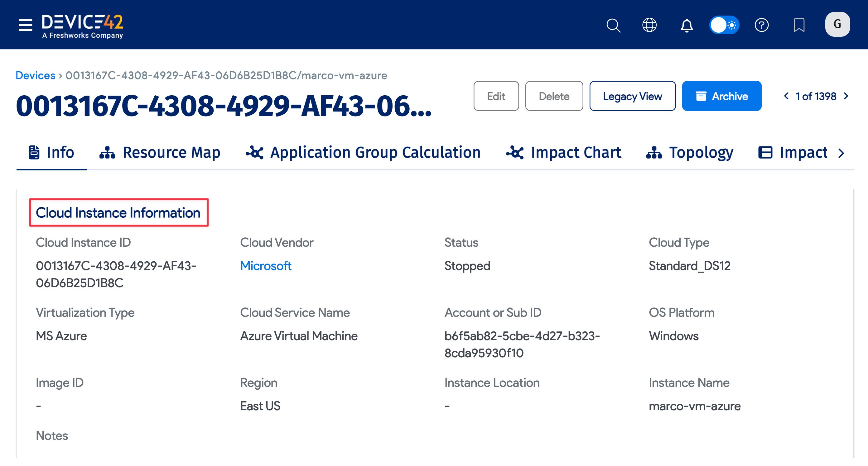Viewport: 868px width, 466px height.
Task: Open the global search
Action: [x=613, y=25]
